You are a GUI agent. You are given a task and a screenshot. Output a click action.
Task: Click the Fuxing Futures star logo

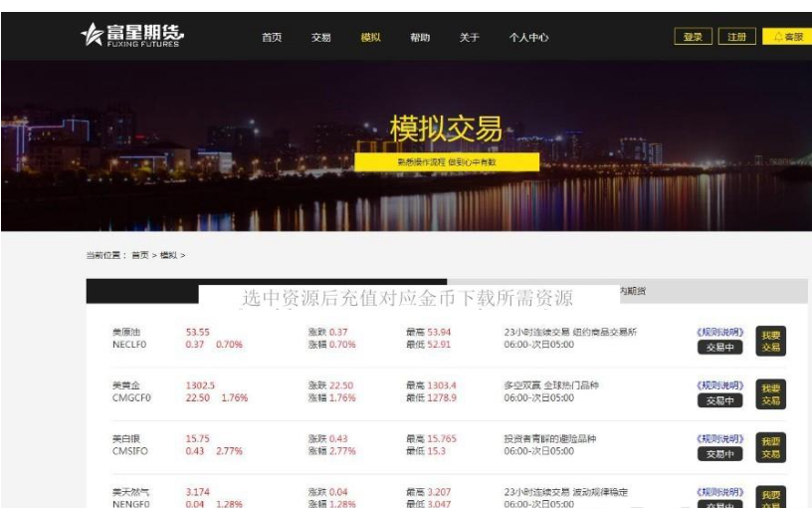click(x=132, y=35)
